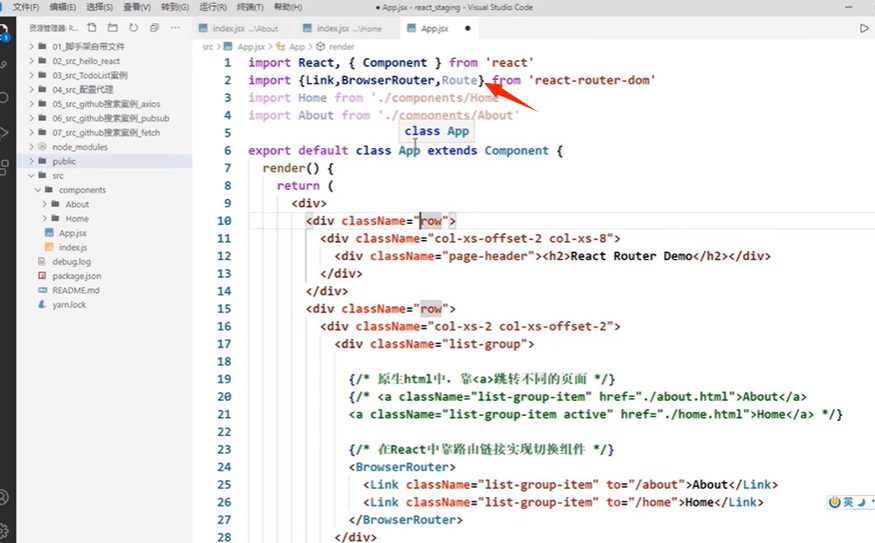Click the 'Route' import on line 2
The width and height of the screenshot is (875, 543).
click(459, 80)
